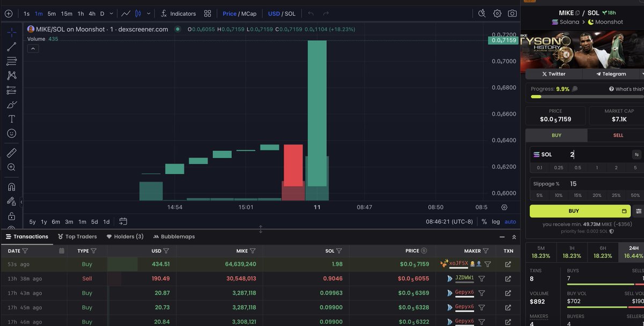The height and width of the screenshot is (326, 644).
Task: Select the text annotation tool
Action: [11, 119]
